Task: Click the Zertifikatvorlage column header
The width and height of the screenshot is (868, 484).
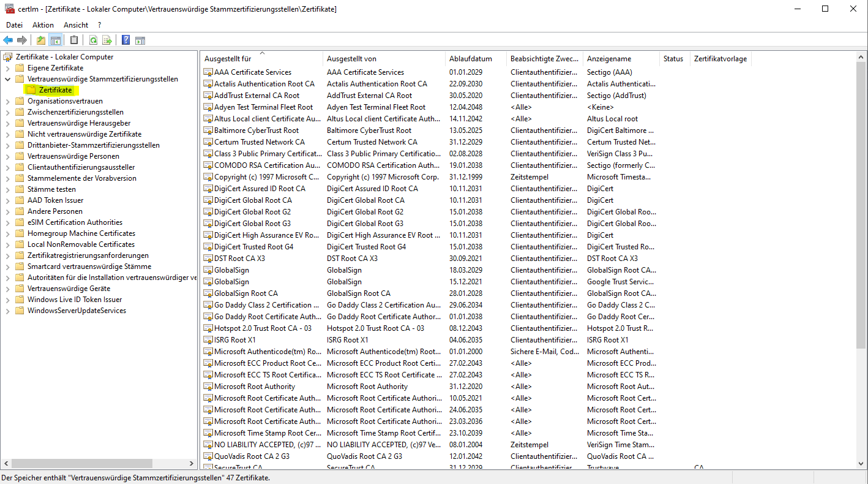Action: coord(720,59)
